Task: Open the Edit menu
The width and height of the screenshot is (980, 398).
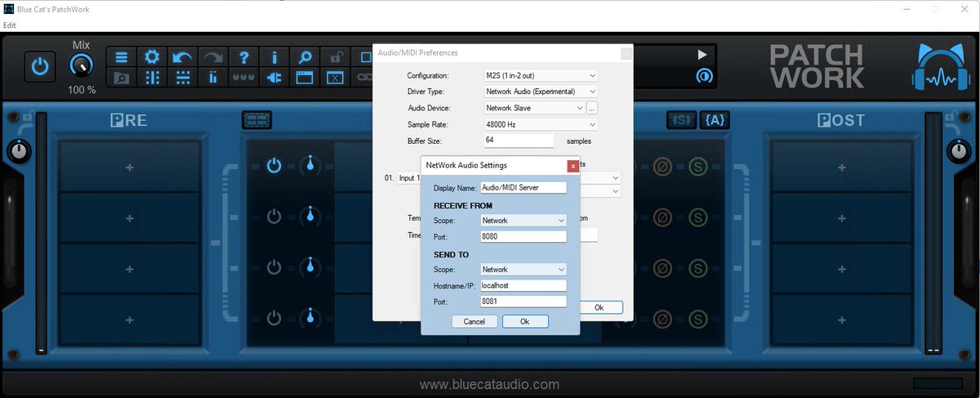Action: tap(9, 25)
